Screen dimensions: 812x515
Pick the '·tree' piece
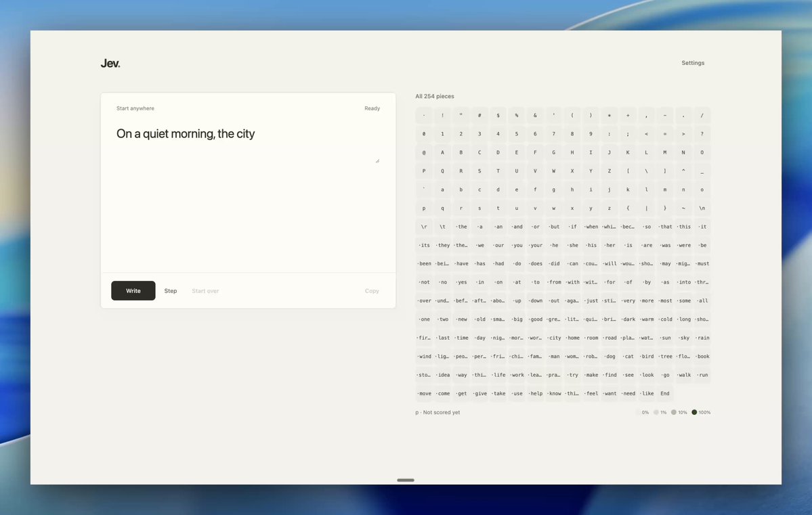pyautogui.click(x=665, y=357)
